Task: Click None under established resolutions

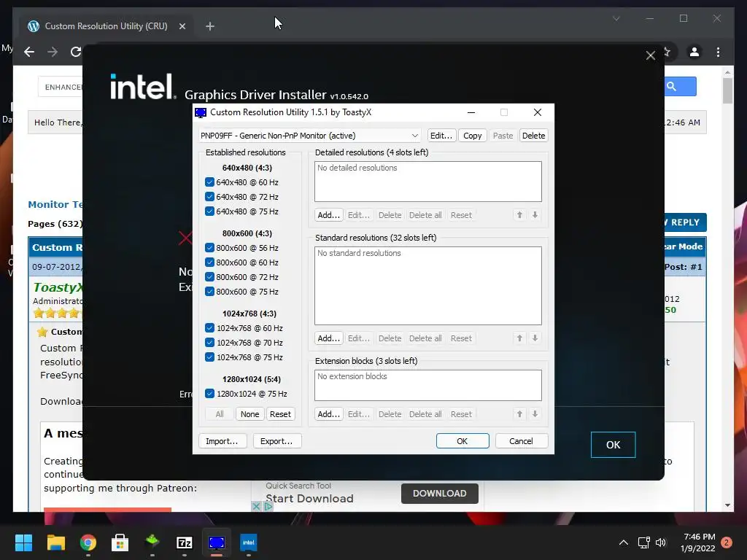Action: click(249, 414)
